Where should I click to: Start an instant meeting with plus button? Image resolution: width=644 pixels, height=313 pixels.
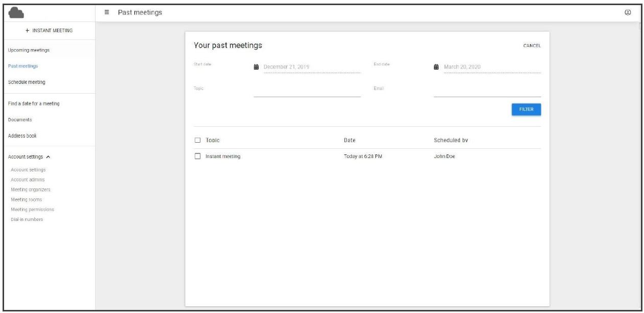49,31
